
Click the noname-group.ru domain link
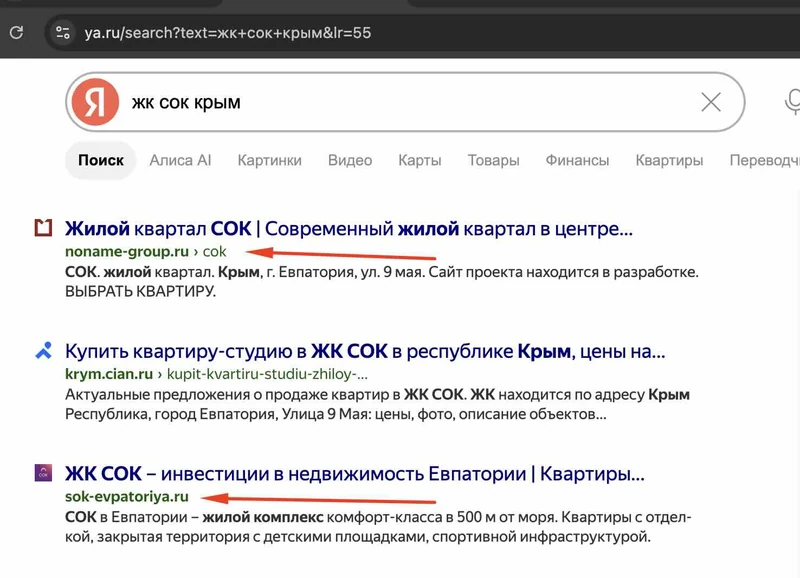[127, 252]
